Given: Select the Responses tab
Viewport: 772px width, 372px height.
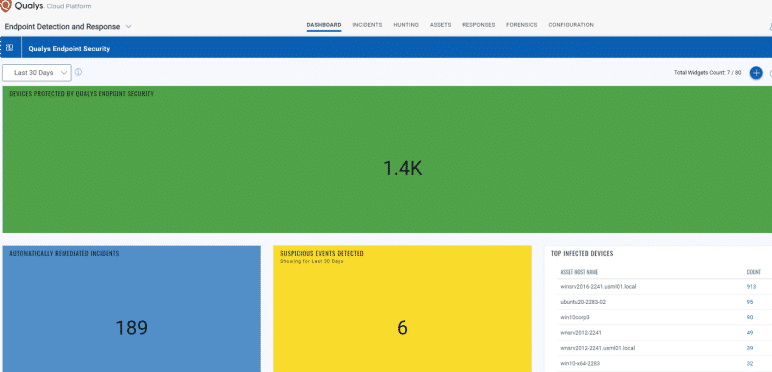Looking at the screenshot, I should (479, 25).
